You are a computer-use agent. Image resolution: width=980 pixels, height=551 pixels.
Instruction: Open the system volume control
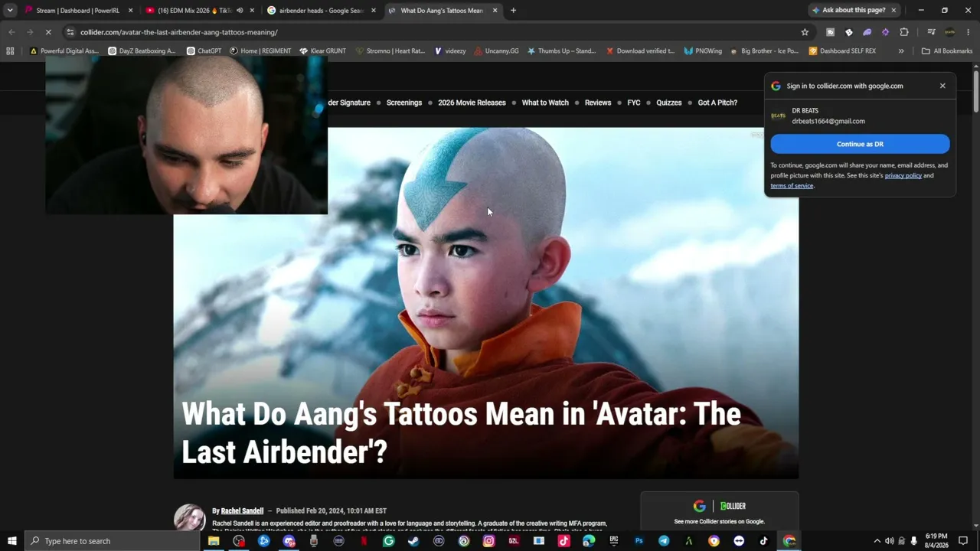890,541
